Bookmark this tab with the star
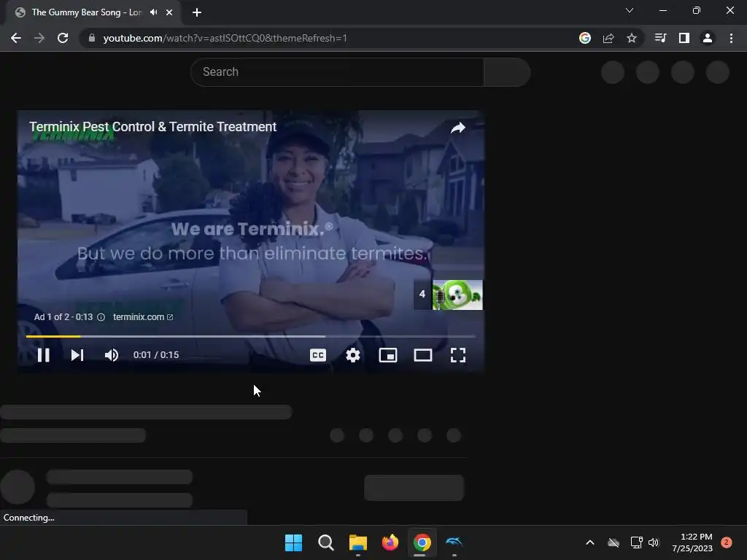 click(x=632, y=38)
